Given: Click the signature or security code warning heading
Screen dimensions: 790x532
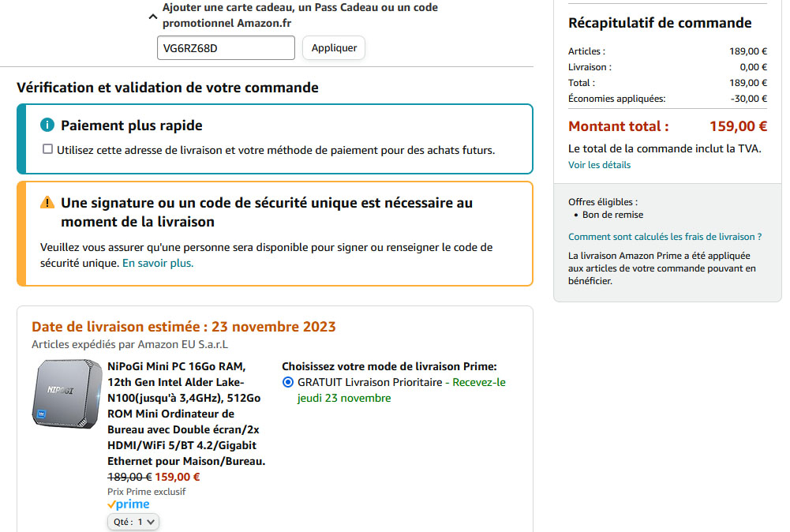Looking at the screenshot, I should click(267, 212).
